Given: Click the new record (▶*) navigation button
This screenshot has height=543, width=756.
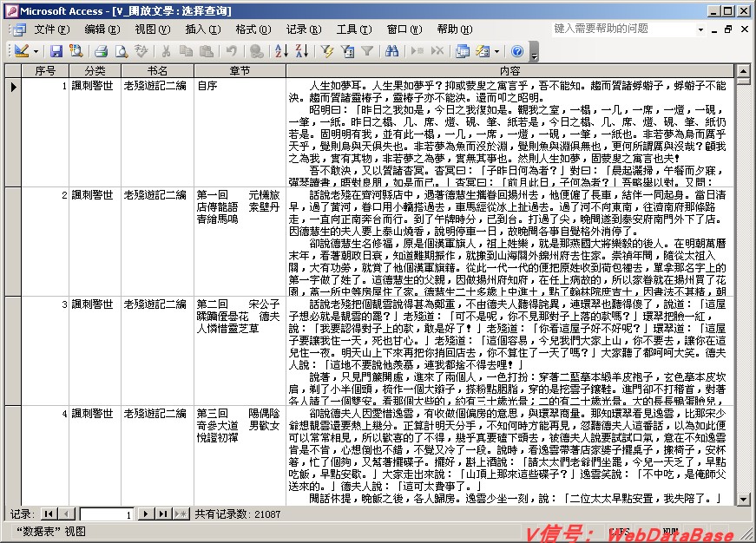Looking at the screenshot, I should click(x=181, y=514).
